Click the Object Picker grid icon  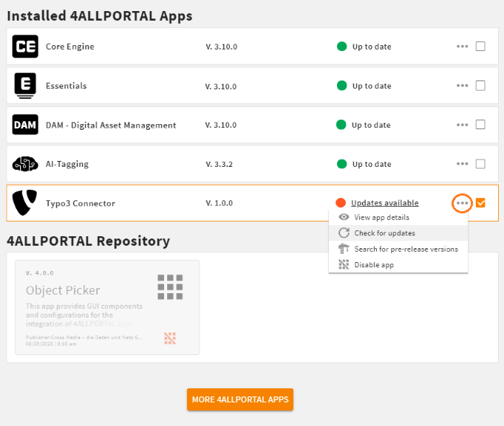click(170, 287)
